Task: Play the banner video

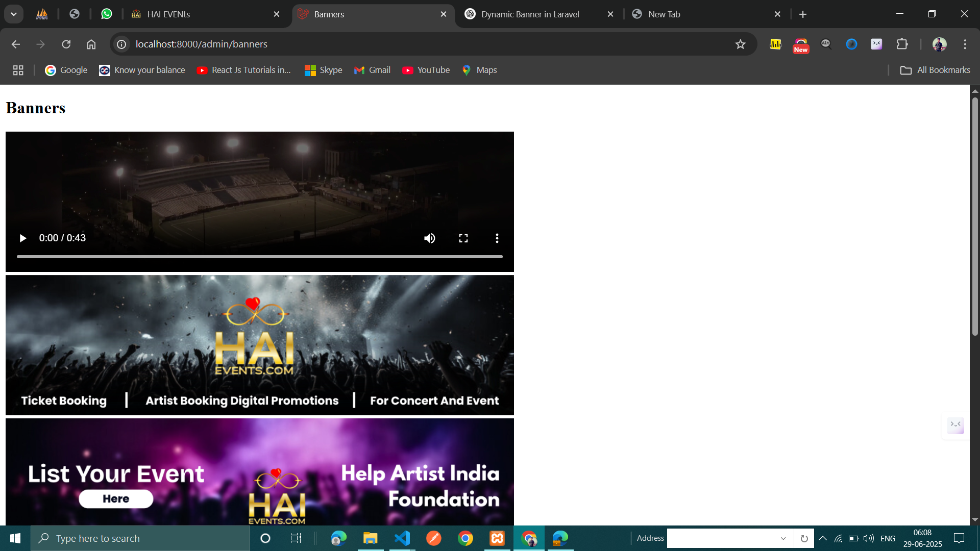Action: tap(22, 238)
